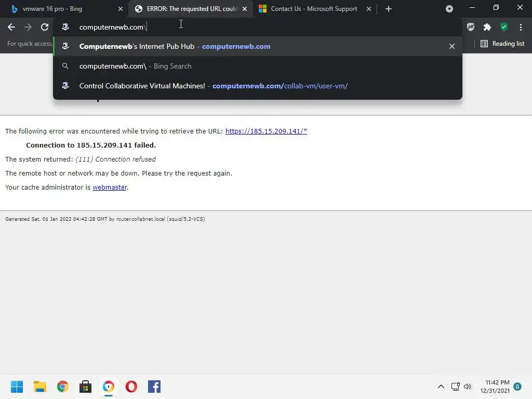Select the computernewb.com\ Bing Search suggestion
The height and width of the screenshot is (399, 532).
click(258, 66)
